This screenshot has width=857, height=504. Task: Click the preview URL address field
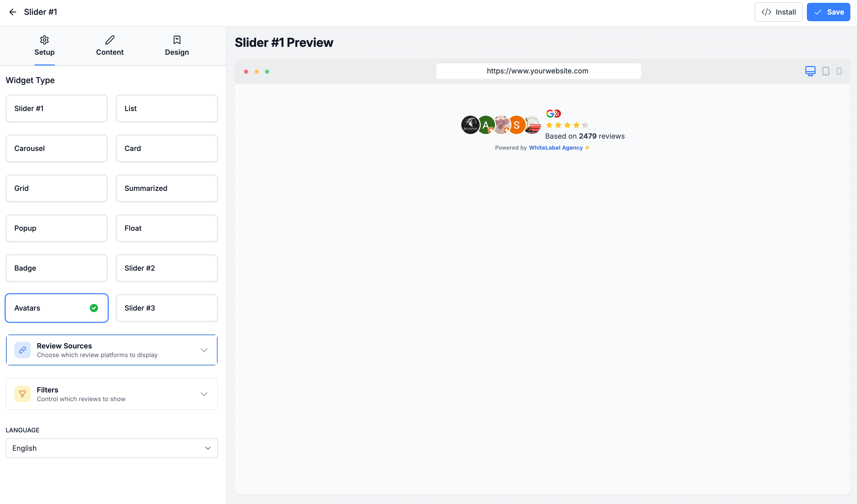(538, 71)
